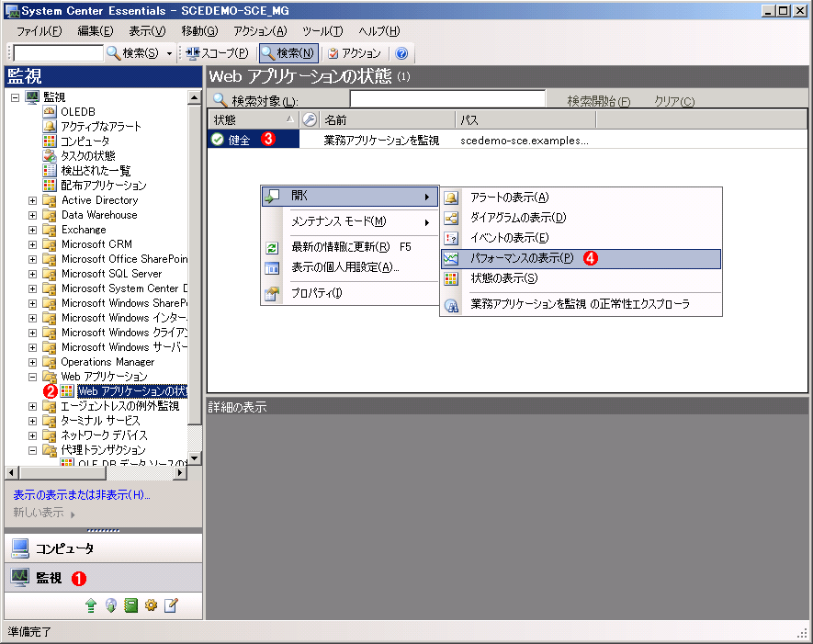
Task: Click the gear icon in navigation footer
Action: click(x=151, y=605)
